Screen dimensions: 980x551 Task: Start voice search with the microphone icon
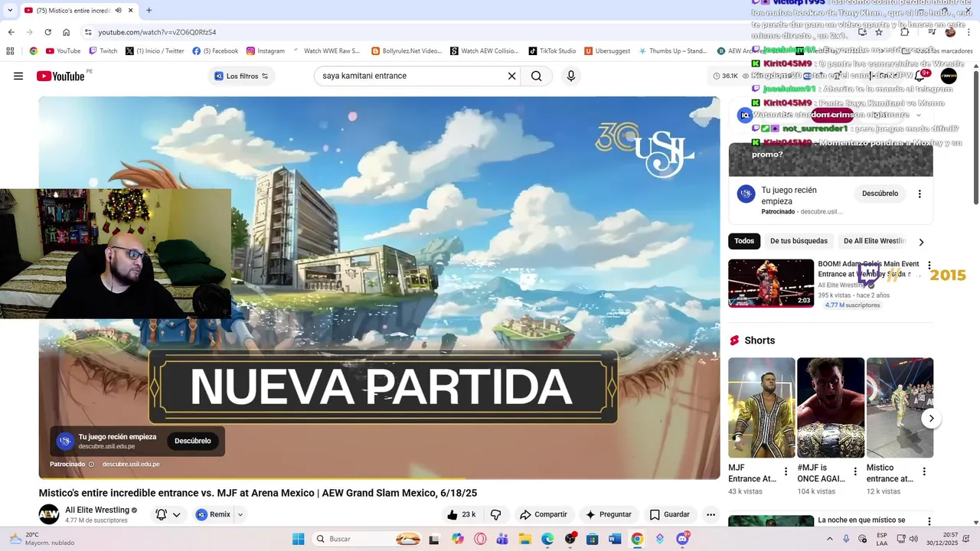click(570, 76)
